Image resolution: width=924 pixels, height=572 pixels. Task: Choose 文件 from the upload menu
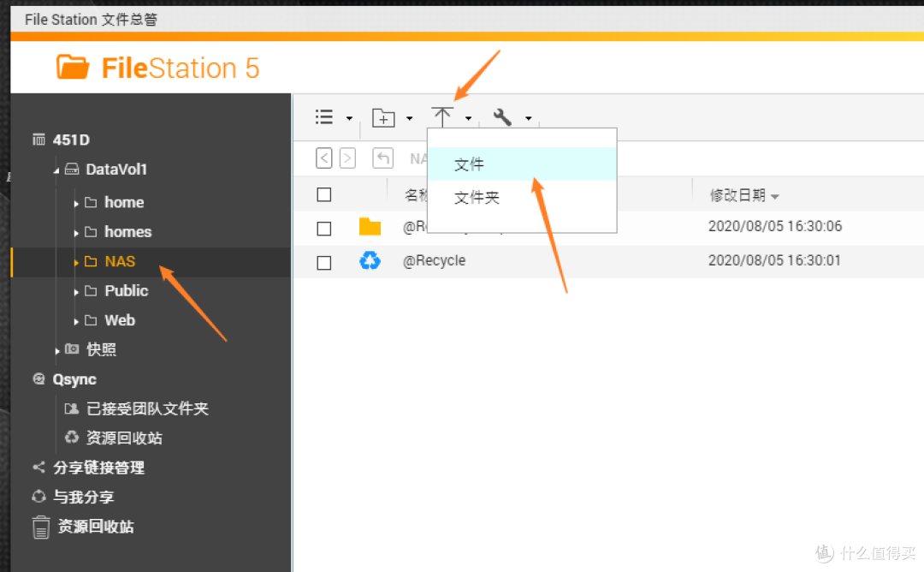point(522,164)
